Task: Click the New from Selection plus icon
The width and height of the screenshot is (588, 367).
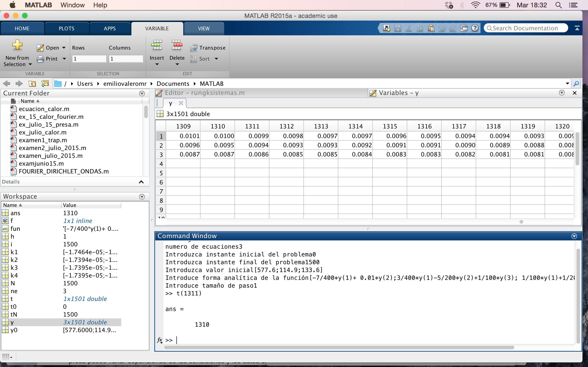Action: click(x=17, y=45)
